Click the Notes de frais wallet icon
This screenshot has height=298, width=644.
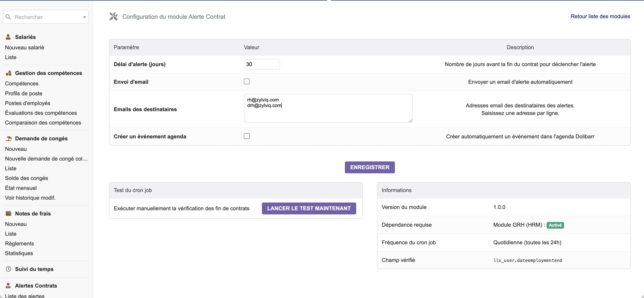click(8, 214)
